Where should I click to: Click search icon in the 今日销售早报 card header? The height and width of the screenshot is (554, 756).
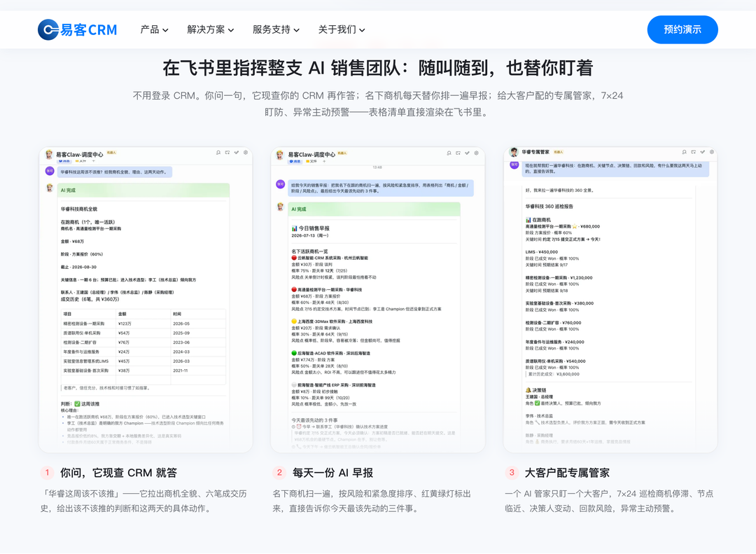pyautogui.click(x=449, y=153)
